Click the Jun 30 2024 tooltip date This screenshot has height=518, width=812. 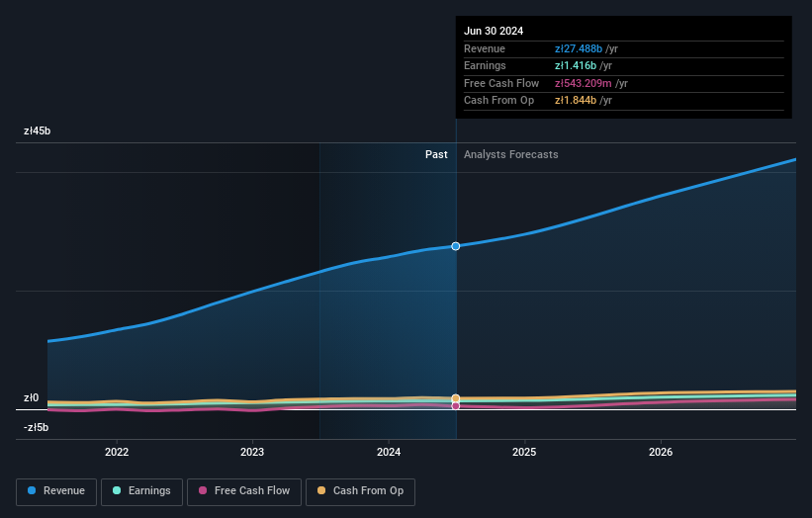494,31
